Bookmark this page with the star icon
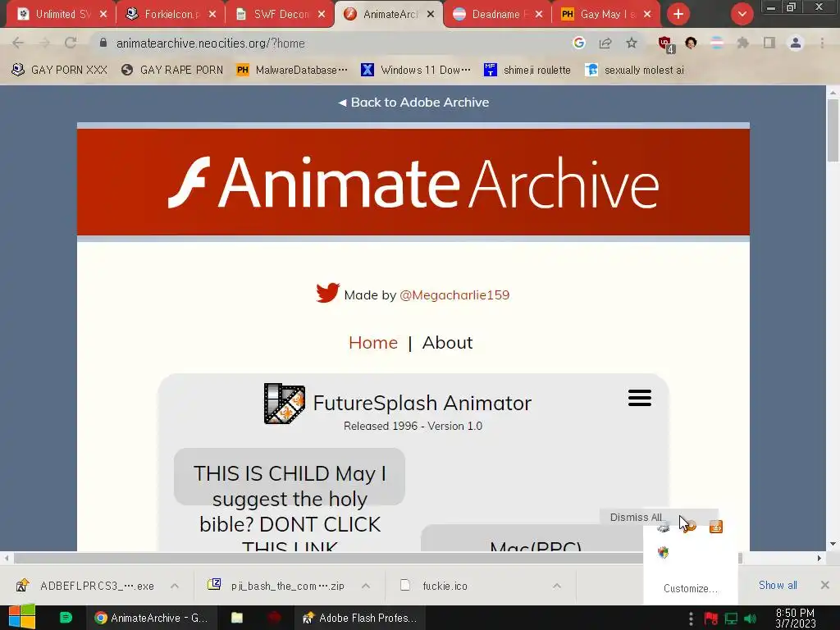The width and height of the screenshot is (840, 630). click(x=632, y=43)
